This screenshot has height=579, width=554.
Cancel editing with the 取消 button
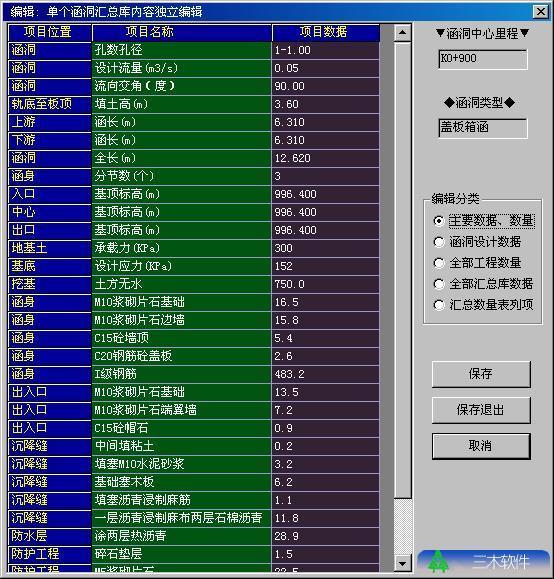point(481,446)
